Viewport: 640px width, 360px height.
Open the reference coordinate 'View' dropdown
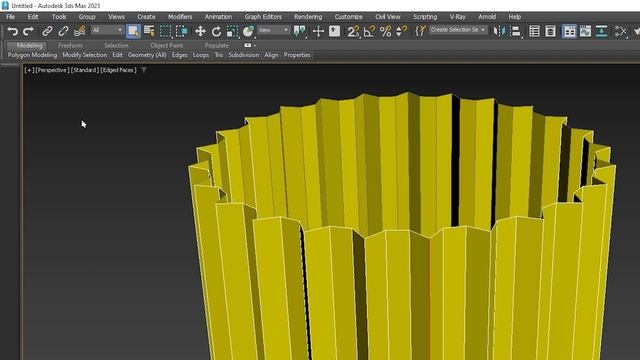[x=273, y=30]
